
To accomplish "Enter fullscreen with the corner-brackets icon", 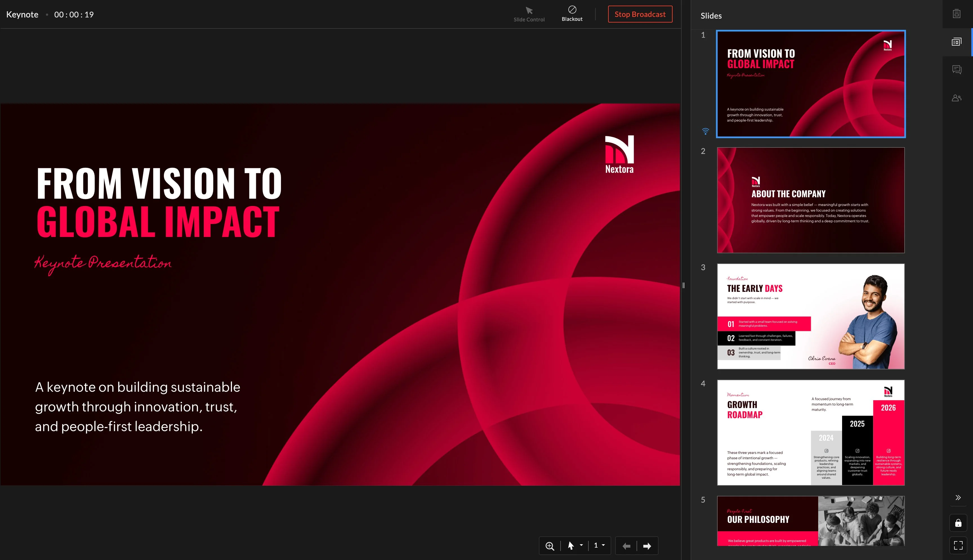I will (x=958, y=545).
